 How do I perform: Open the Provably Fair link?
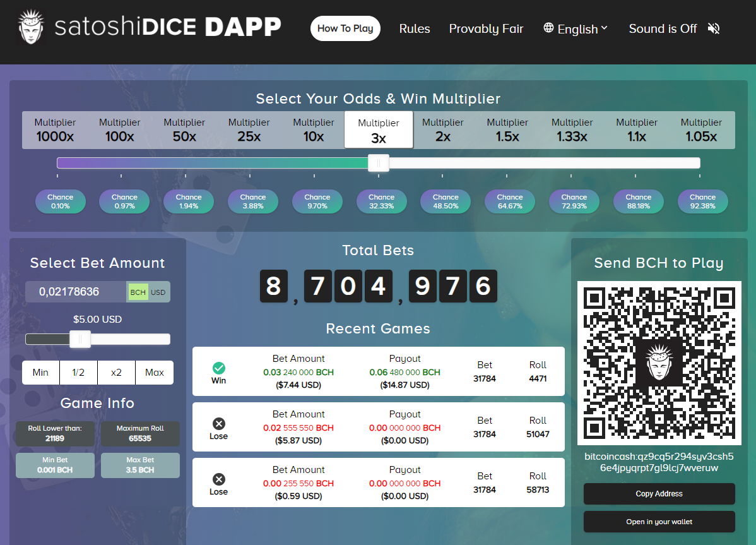point(486,29)
